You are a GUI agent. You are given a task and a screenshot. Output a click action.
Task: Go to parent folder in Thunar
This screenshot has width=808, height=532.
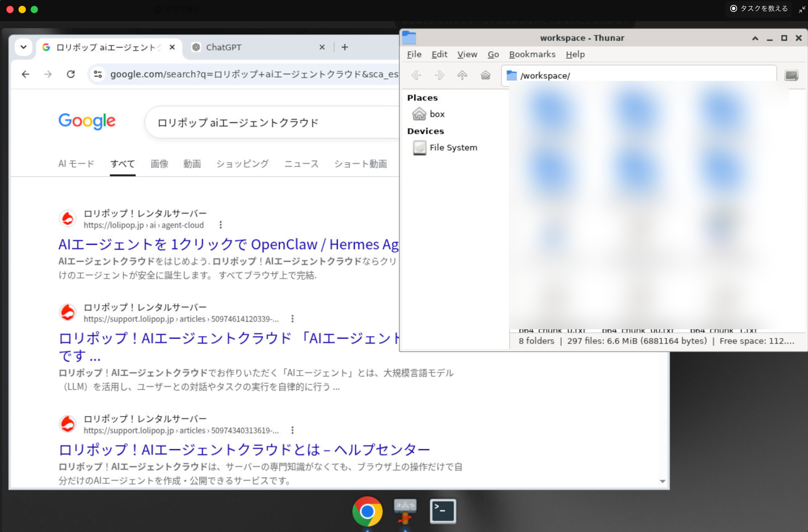click(x=462, y=75)
